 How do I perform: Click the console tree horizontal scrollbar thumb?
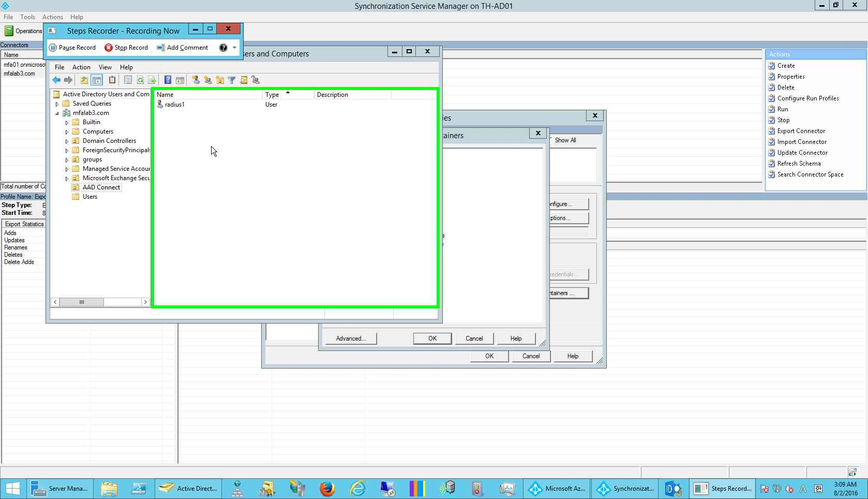point(82,302)
